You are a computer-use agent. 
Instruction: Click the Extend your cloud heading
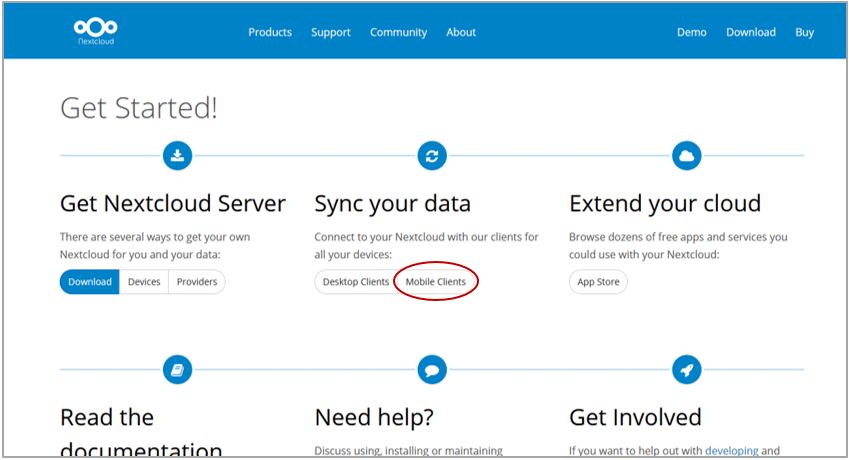pyautogui.click(x=665, y=204)
